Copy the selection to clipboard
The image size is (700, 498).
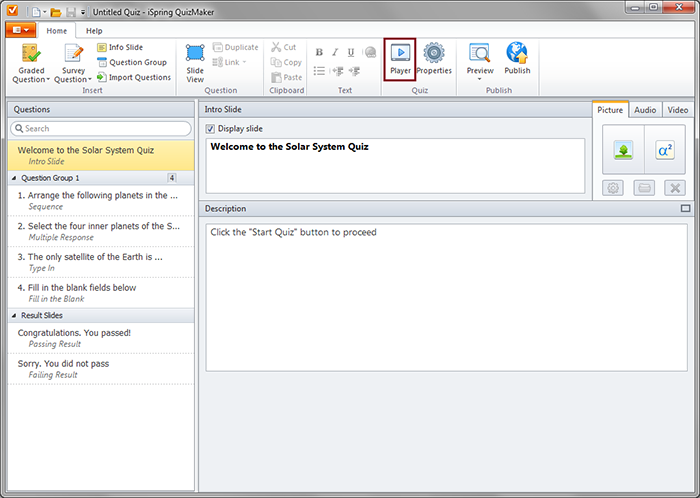(287, 62)
